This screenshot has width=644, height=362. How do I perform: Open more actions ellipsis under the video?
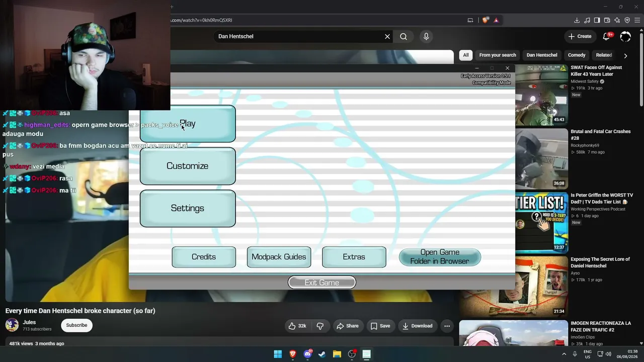447,326
